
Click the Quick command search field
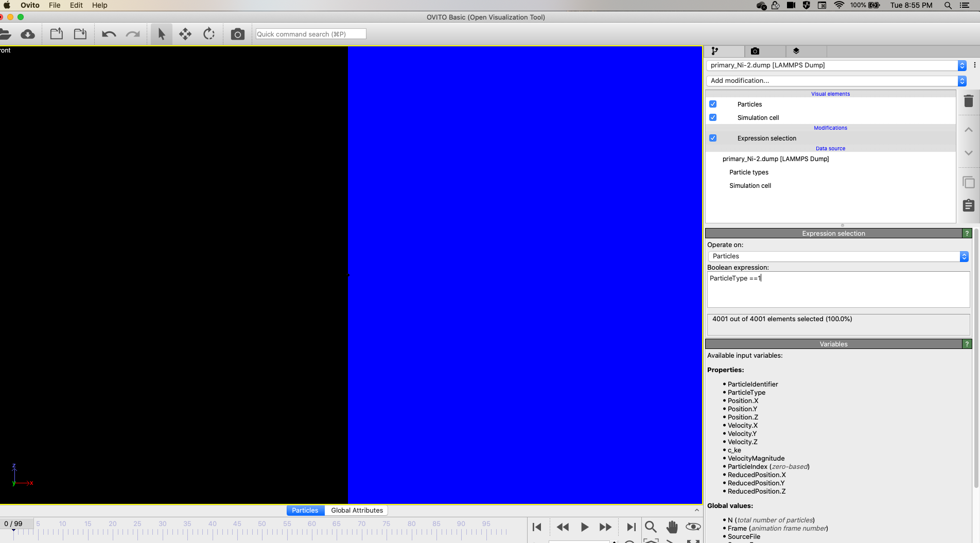[311, 34]
